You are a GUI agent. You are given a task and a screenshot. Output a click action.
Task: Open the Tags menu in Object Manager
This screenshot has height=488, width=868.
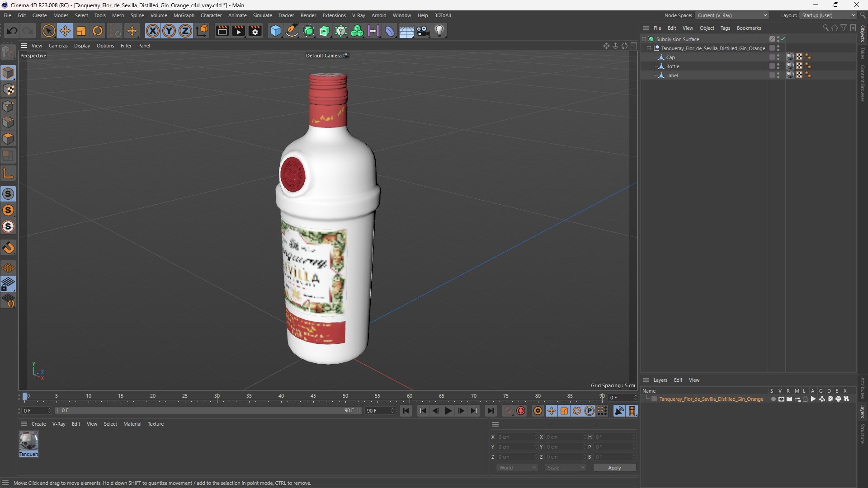(725, 28)
